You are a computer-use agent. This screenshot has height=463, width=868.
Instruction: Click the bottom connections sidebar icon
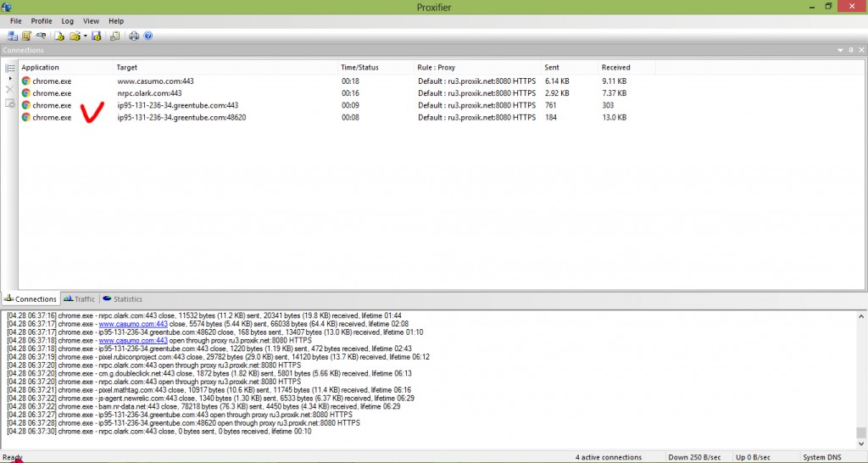pyautogui.click(x=10, y=103)
